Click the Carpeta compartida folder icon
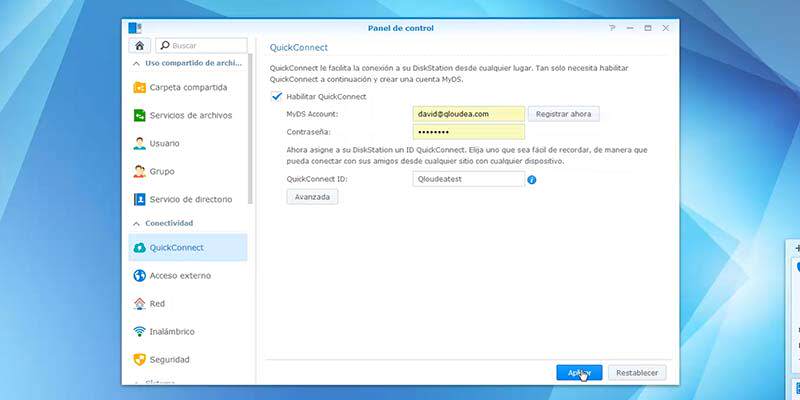Screen dimensions: 800x400 click(139, 87)
